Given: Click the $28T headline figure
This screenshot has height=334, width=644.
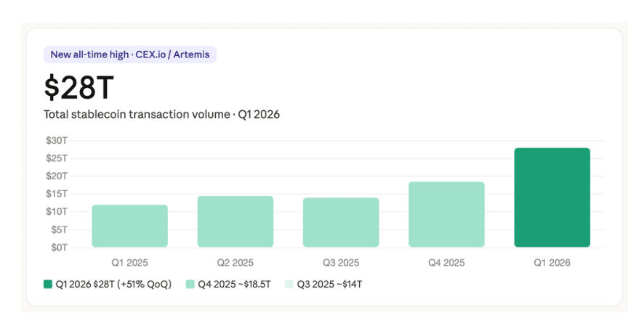Looking at the screenshot, I should pyautogui.click(x=79, y=87).
